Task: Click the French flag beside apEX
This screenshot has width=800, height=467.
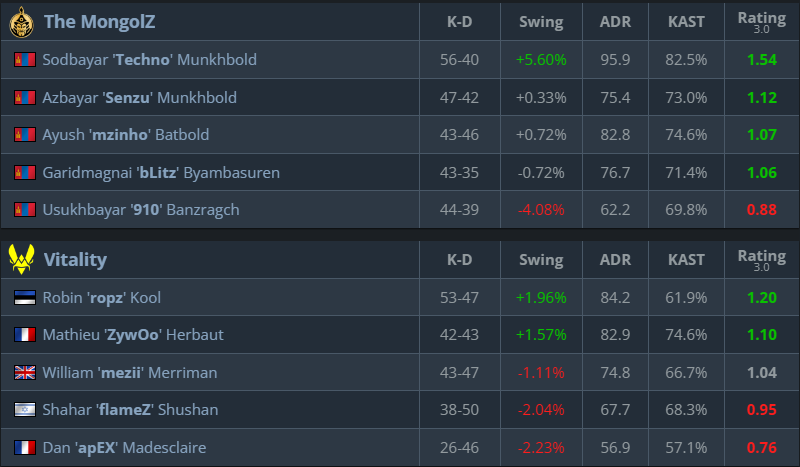Action: pyautogui.click(x=25, y=448)
